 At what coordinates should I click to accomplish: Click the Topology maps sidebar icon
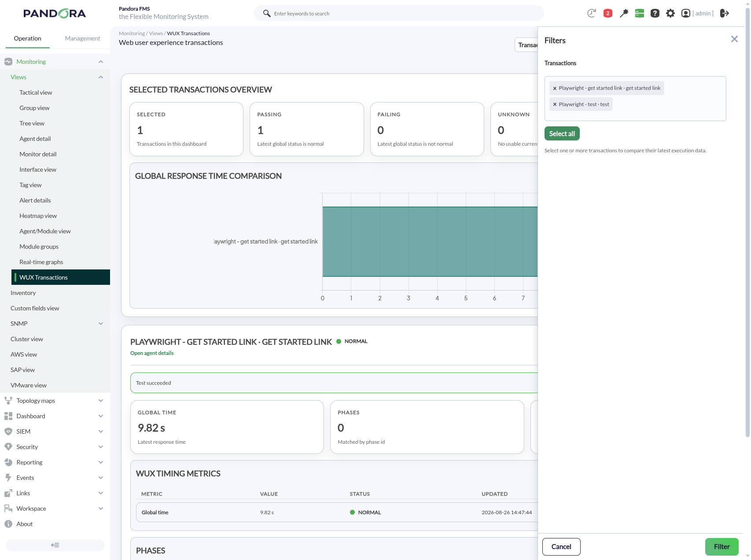tap(8, 401)
